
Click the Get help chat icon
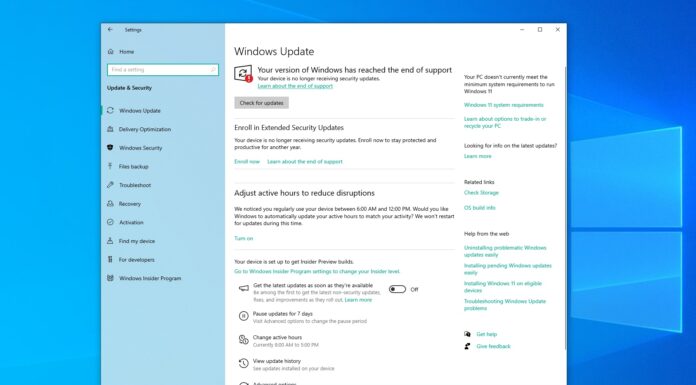point(467,334)
